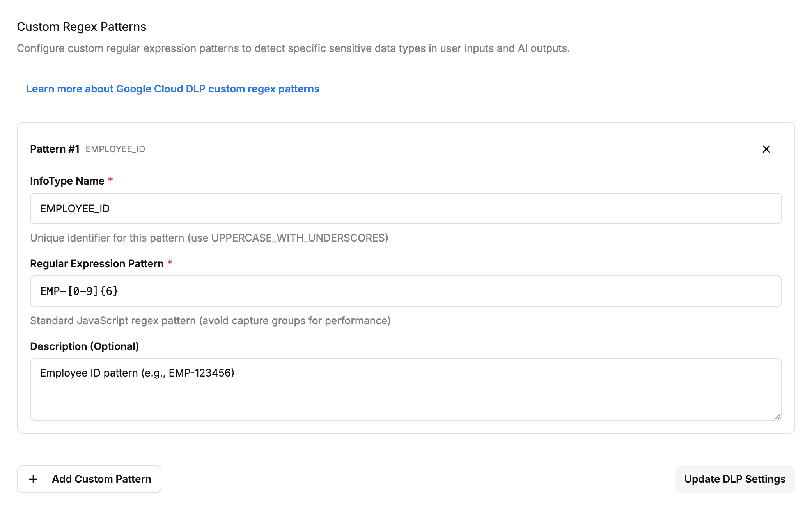The width and height of the screenshot is (812, 508).
Task: Remove Pattern #1 using the X icon
Action: tap(766, 149)
